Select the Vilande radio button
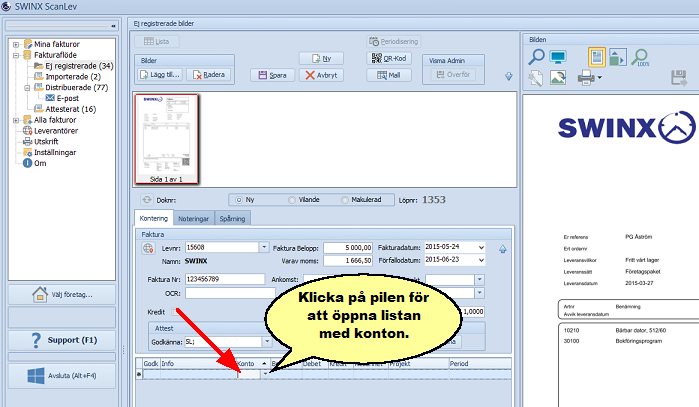Screen dimensions: 699x407 pos(292,200)
